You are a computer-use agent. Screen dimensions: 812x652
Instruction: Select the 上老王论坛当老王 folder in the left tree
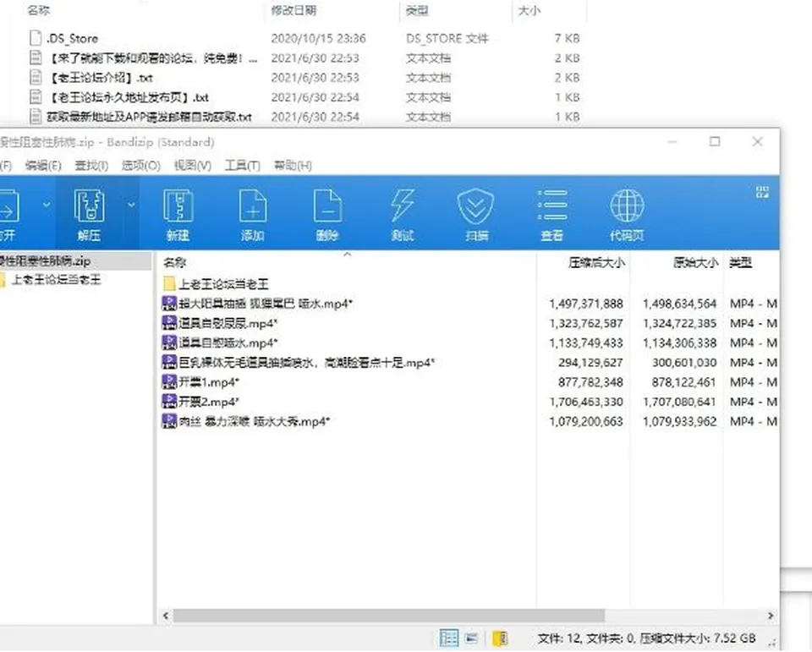[x=56, y=280]
